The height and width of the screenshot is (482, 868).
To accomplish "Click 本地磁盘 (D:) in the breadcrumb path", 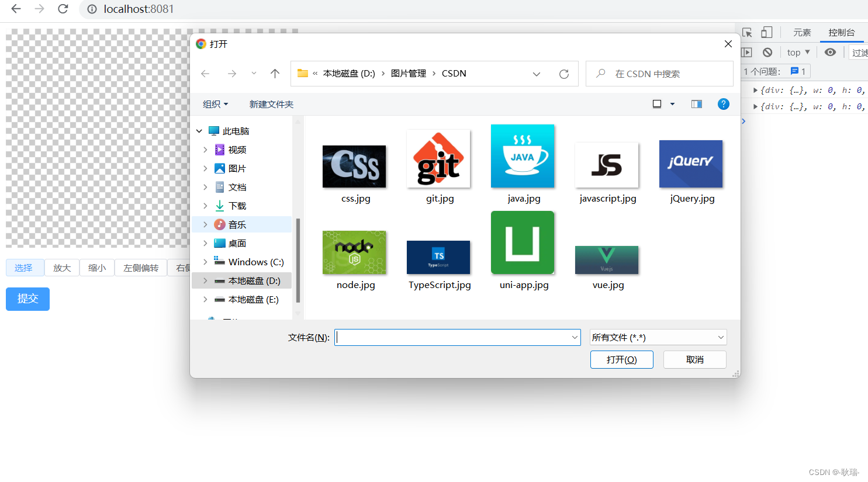I will (349, 74).
